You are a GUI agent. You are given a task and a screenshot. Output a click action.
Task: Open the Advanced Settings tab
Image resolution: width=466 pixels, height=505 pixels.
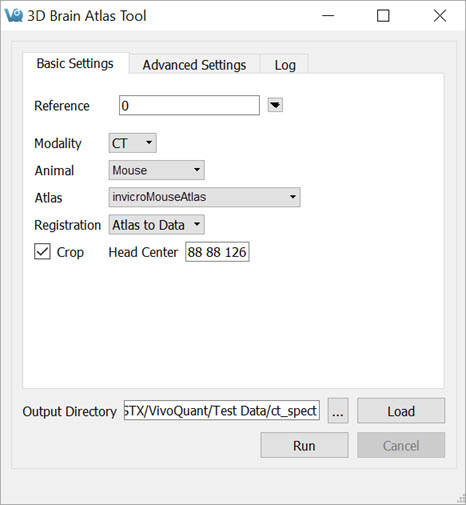point(194,65)
